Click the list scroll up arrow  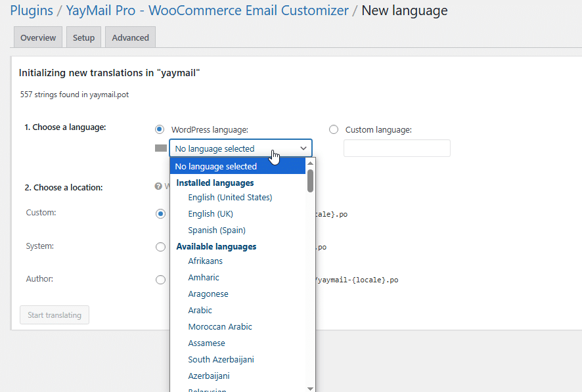pos(310,163)
